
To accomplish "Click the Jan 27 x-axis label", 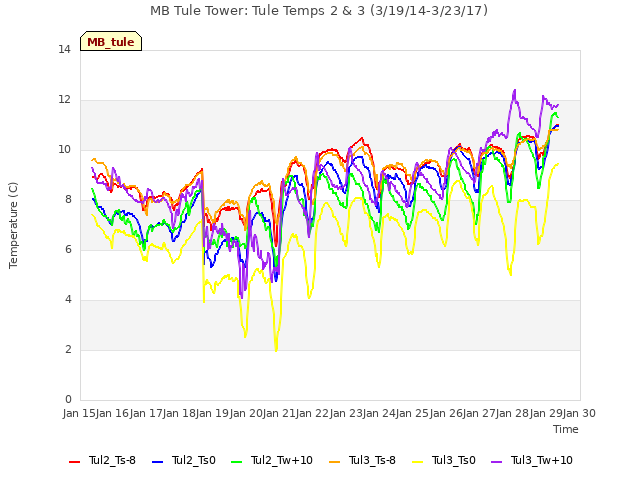I will point(480,413).
